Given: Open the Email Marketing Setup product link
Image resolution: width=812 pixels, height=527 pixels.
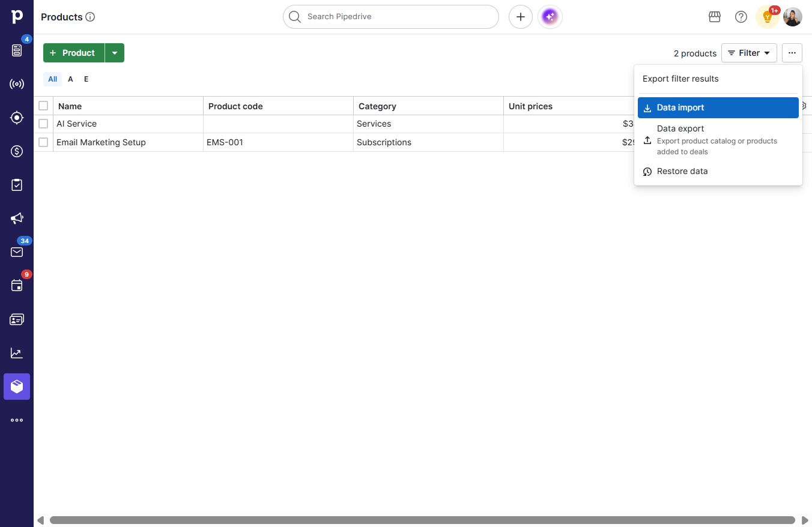Looking at the screenshot, I should point(101,142).
